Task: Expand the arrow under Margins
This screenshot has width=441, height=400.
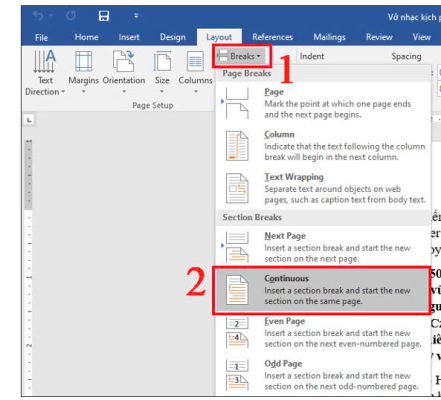Action: tap(84, 91)
